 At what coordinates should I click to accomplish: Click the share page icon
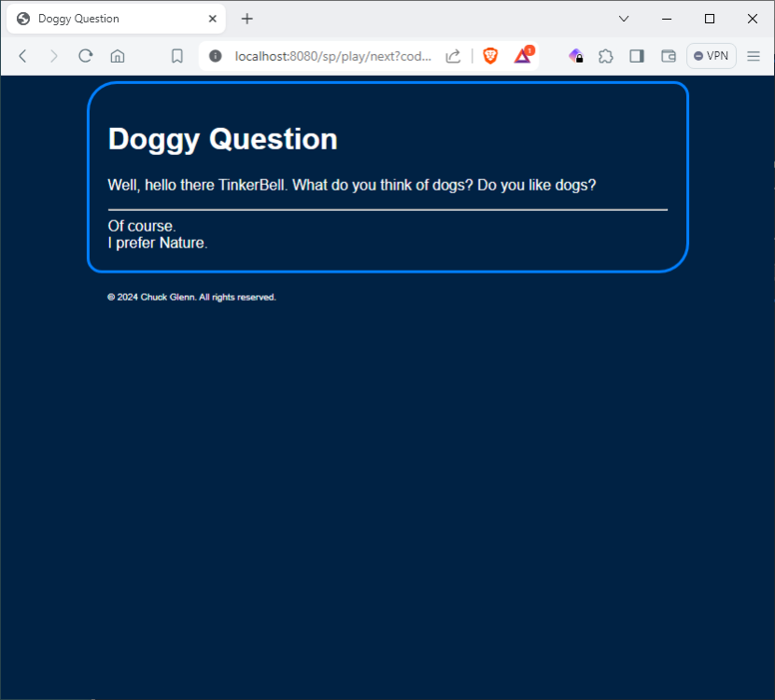click(x=453, y=56)
